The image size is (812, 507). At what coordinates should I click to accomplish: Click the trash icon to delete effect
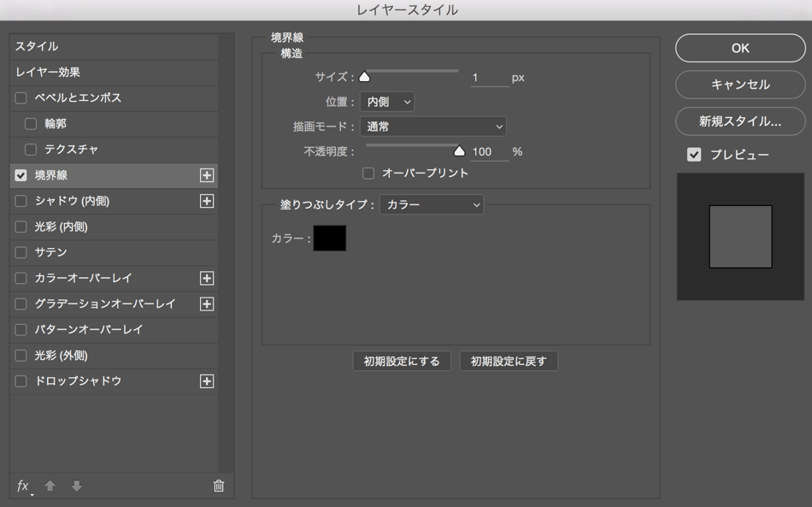click(x=219, y=486)
